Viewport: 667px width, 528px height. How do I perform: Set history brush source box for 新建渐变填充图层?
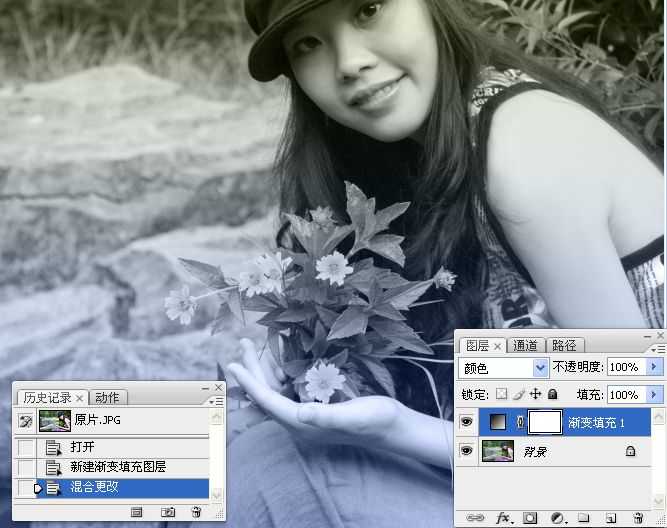coord(26,467)
